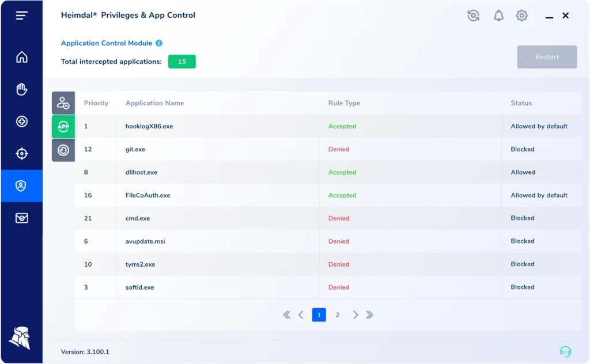Click the notifications bell icon
Screen dimensions: 590x364
point(498,16)
